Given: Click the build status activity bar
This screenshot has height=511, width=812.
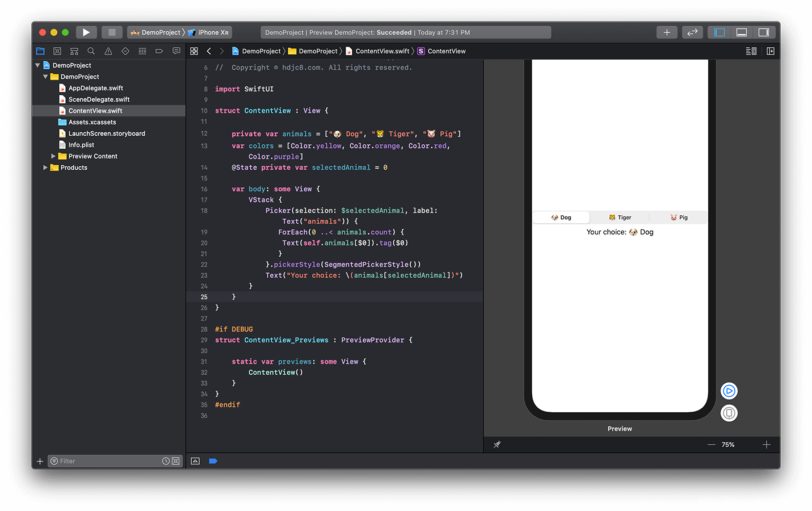Looking at the screenshot, I should click(406, 32).
